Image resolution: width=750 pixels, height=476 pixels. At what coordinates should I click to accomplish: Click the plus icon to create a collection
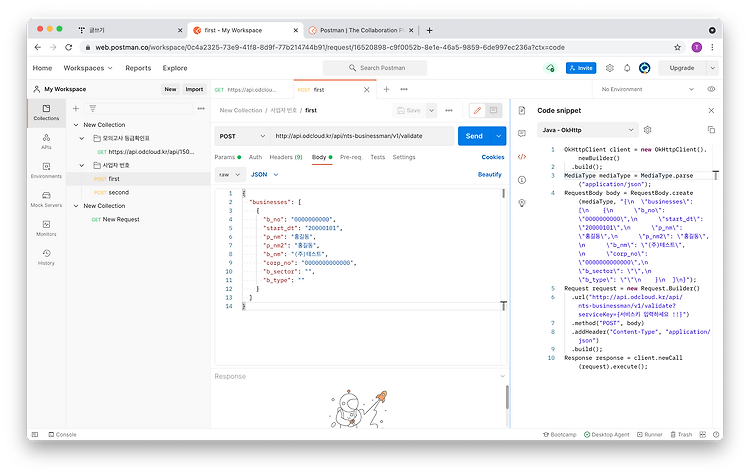coord(76,109)
